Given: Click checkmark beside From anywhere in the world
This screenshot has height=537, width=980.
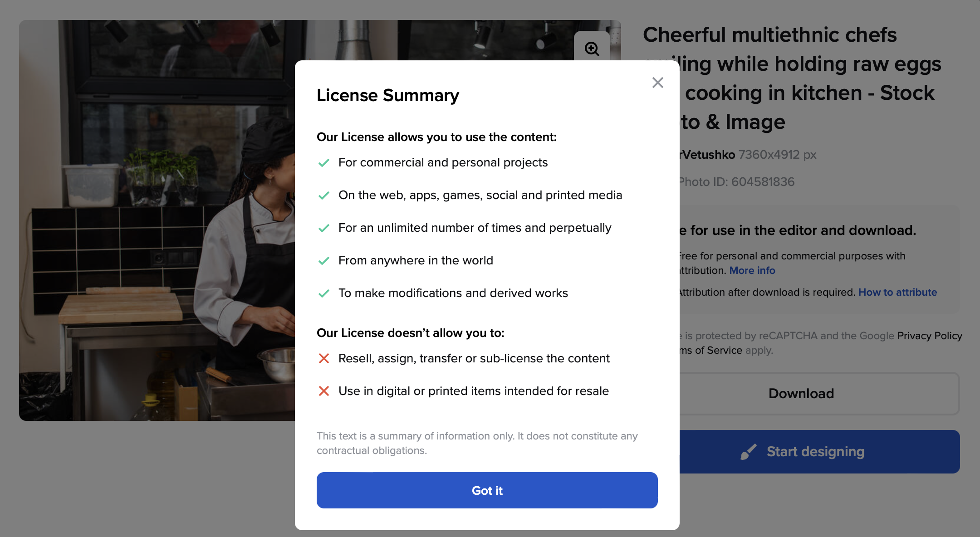Looking at the screenshot, I should (x=324, y=261).
